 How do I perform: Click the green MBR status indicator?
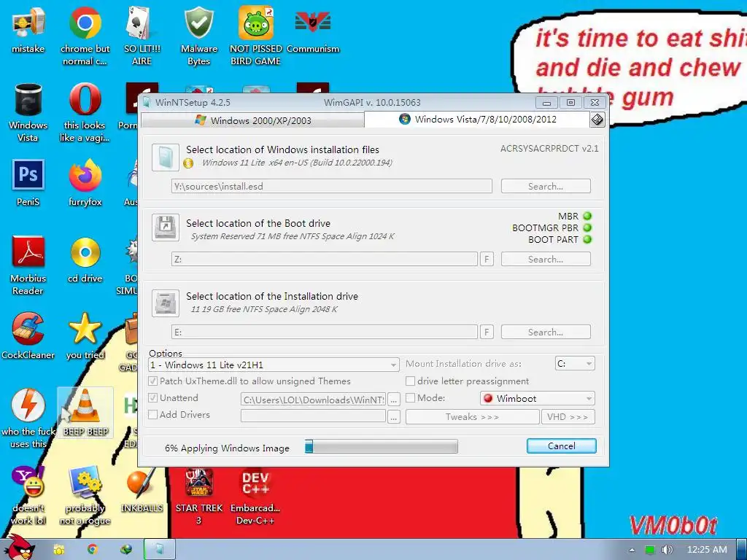click(587, 216)
